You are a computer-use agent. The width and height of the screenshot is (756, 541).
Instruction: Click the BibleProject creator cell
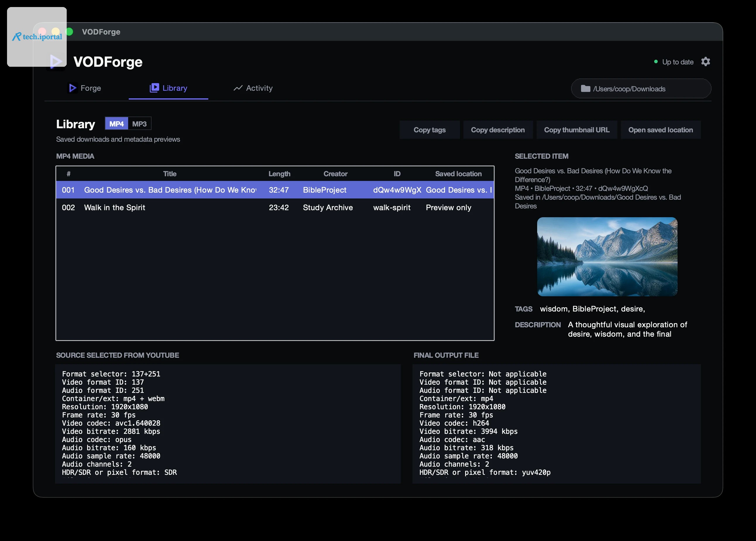[x=324, y=190]
